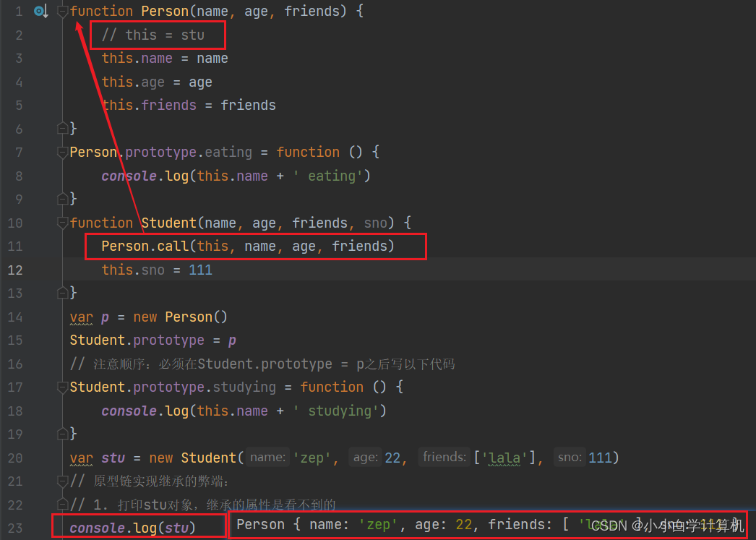Click the fold end marker on line 6
This screenshot has height=540, width=756.
pyautogui.click(x=62, y=128)
